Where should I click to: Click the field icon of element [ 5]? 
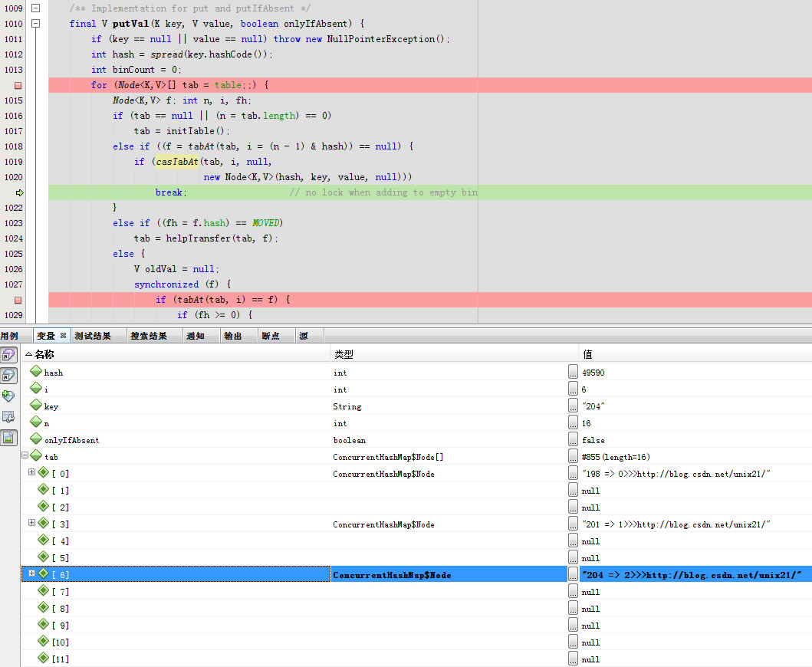click(44, 556)
